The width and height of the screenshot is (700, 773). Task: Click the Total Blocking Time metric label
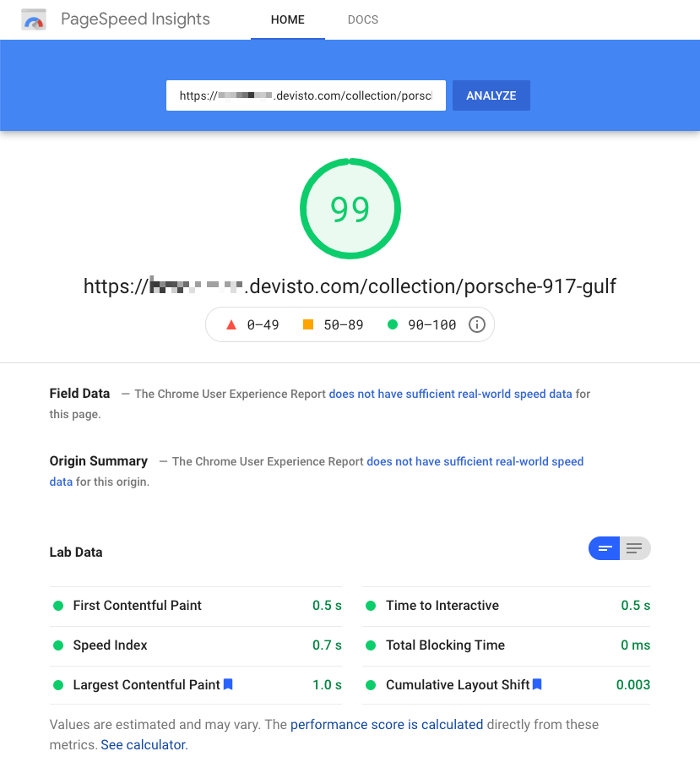click(x=445, y=645)
